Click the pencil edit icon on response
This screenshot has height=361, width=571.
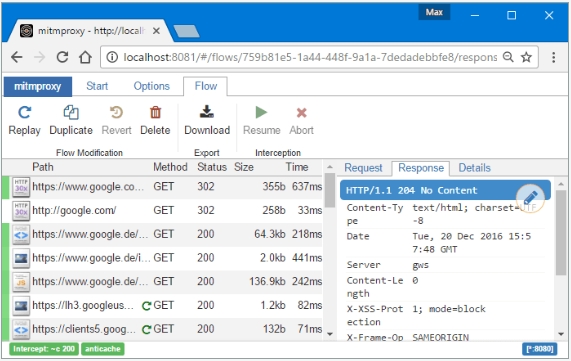530,198
